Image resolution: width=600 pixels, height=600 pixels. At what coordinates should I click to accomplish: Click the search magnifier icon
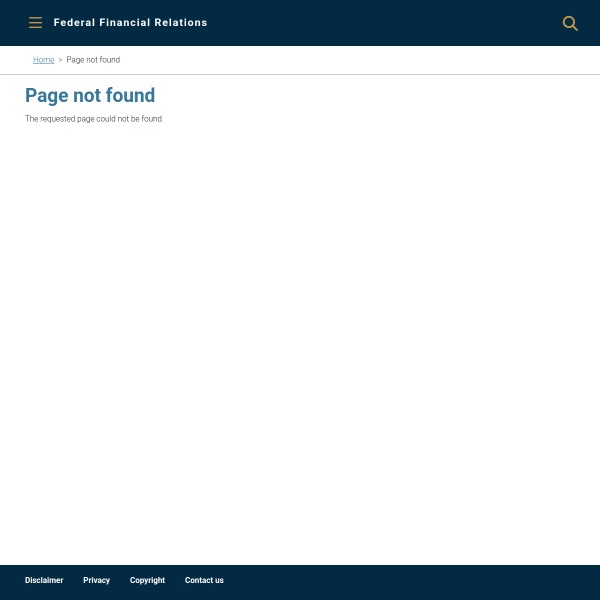click(570, 23)
